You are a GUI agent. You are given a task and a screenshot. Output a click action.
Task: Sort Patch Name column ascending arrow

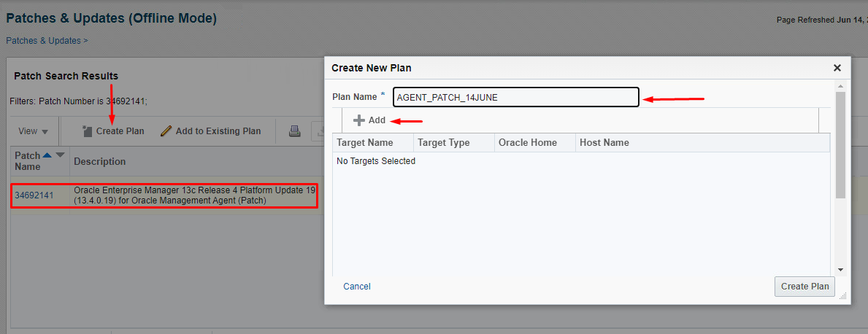47,155
